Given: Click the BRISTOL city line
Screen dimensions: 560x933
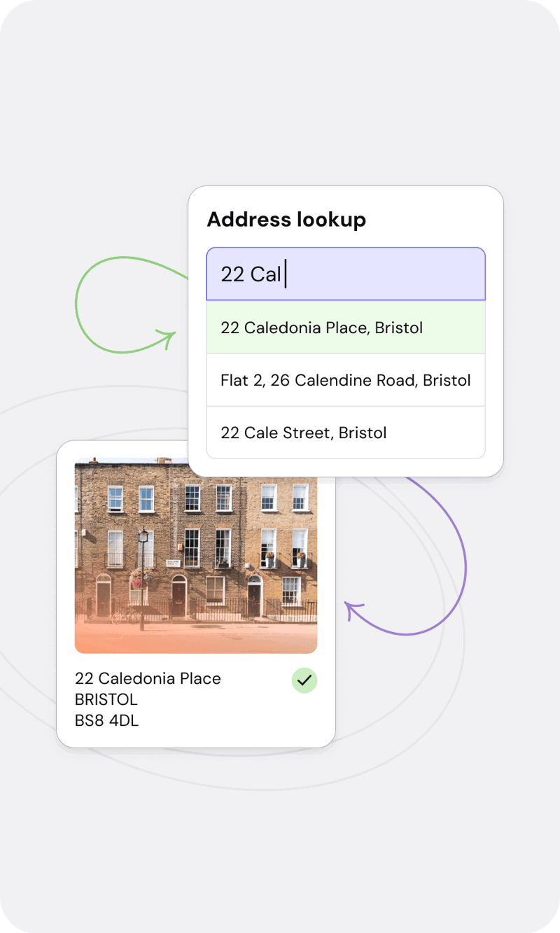Looking at the screenshot, I should 106,699.
